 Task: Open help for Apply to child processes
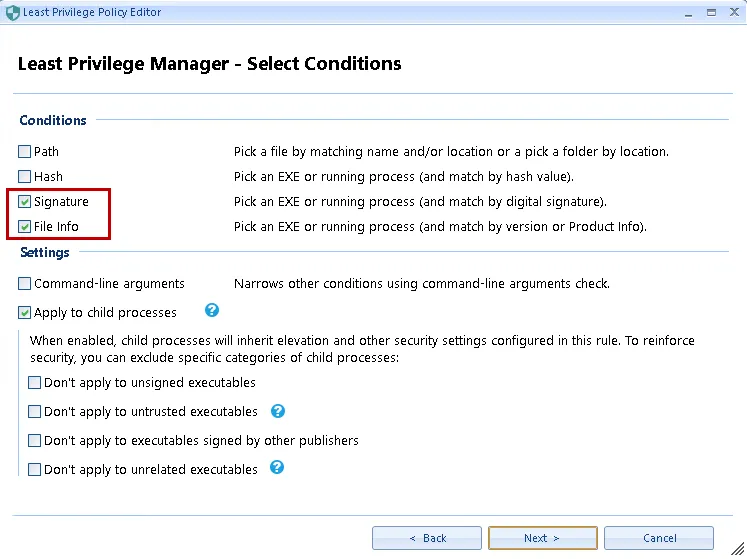[212, 311]
